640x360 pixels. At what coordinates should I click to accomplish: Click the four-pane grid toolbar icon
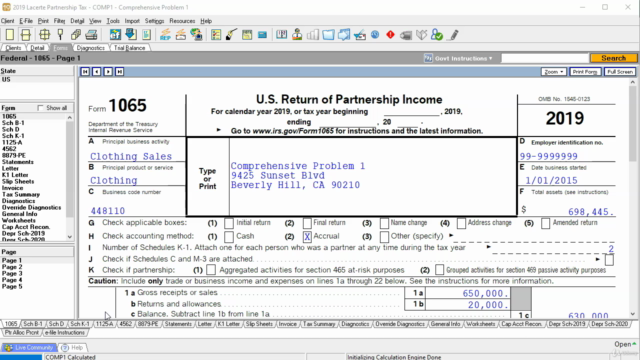pyautogui.click(x=44, y=35)
